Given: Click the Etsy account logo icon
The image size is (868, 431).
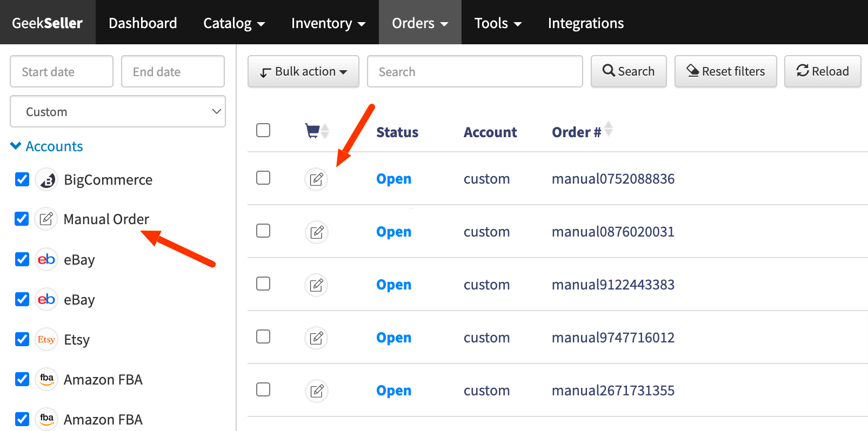Looking at the screenshot, I should 46,339.
